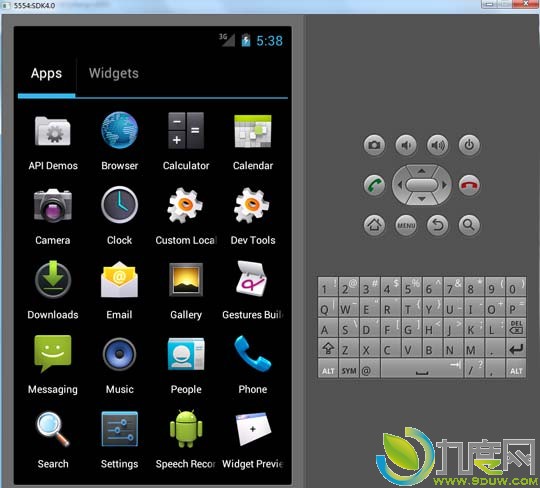Click the emulator search hardware button
540x488 pixels.
point(469,225)
